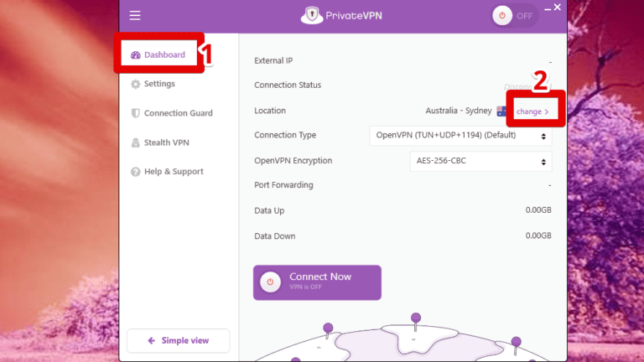Screen dimensions: 644x362
Task: Click the Data Down 0.00GB value
Action: click(538, 235)
